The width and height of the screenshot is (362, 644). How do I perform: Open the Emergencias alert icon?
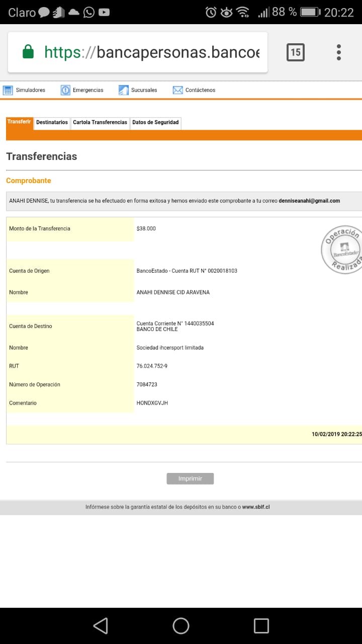(65, 90)
